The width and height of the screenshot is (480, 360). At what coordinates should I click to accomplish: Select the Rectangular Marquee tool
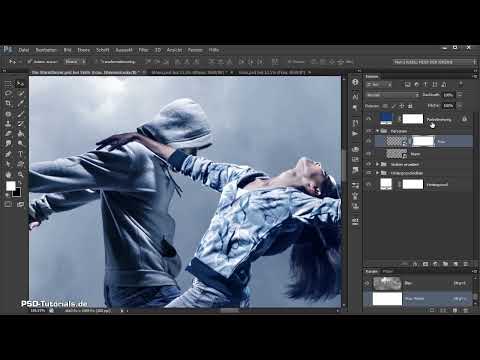pyautogui.click(x=8, y=84)
